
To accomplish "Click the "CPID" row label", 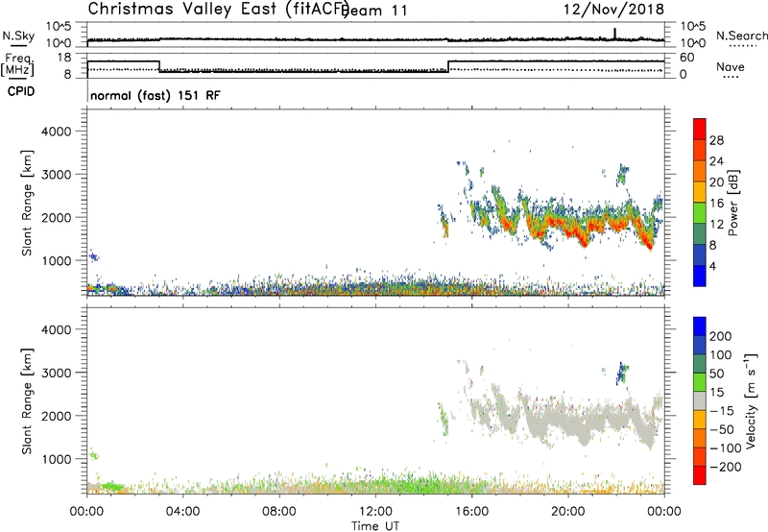I will pyautogui.click(x=21, y=91).
